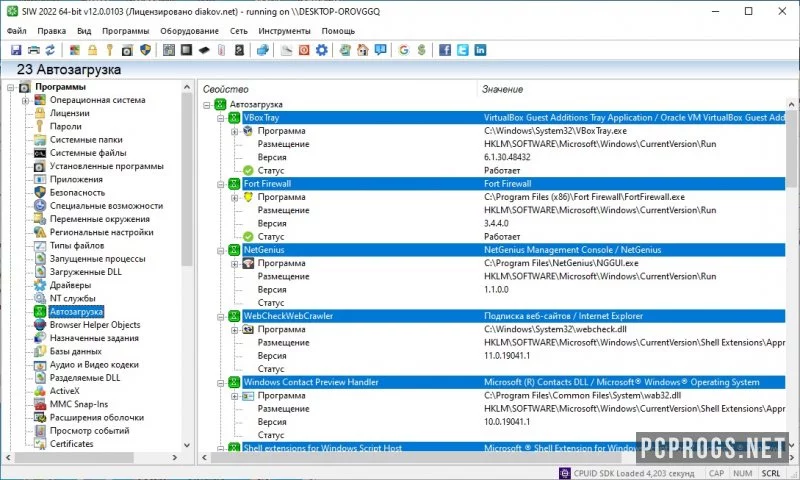Collapse the Программы root tree node
The width and height of the screenshot is (800, 480).
(11, 88)
